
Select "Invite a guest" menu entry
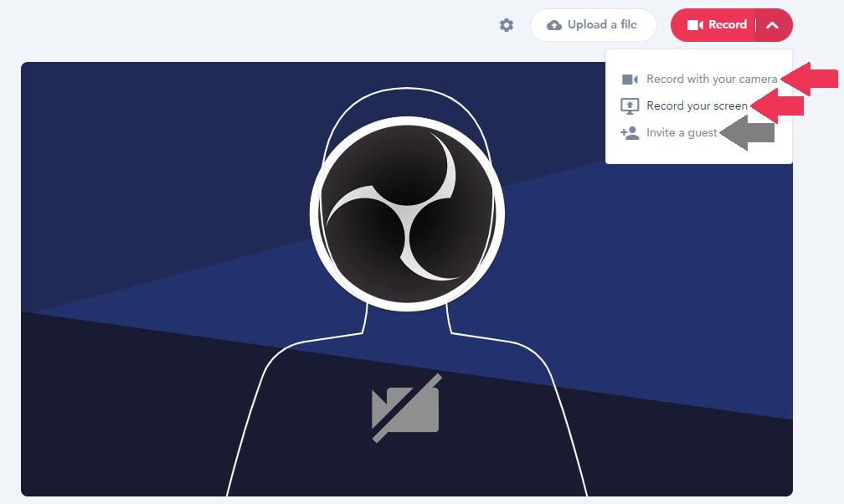click(x=682, y=133)
